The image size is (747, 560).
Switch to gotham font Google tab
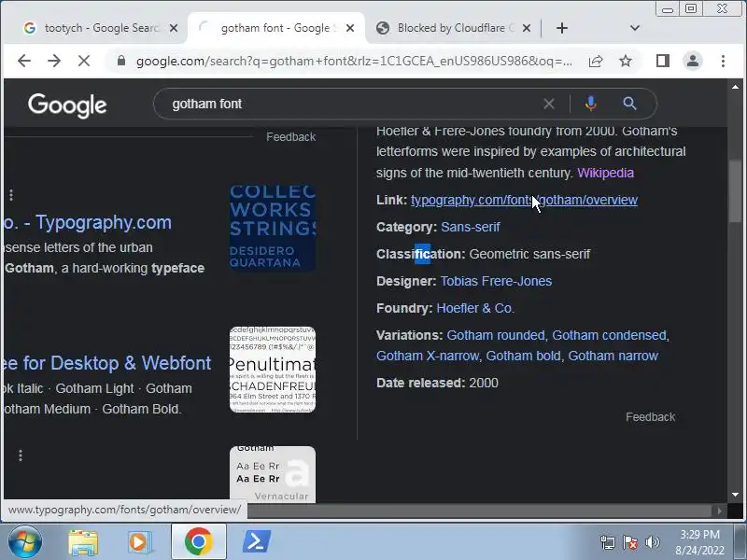276,28
